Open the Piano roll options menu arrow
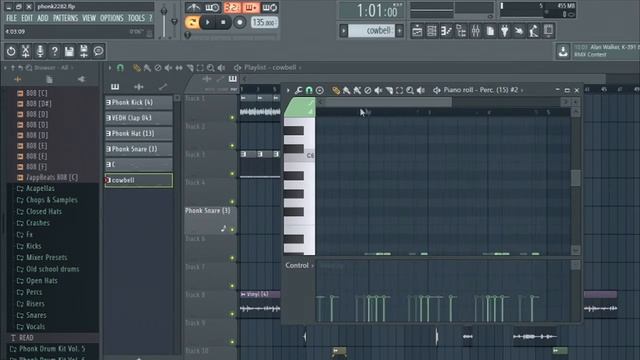 [288, 90]
